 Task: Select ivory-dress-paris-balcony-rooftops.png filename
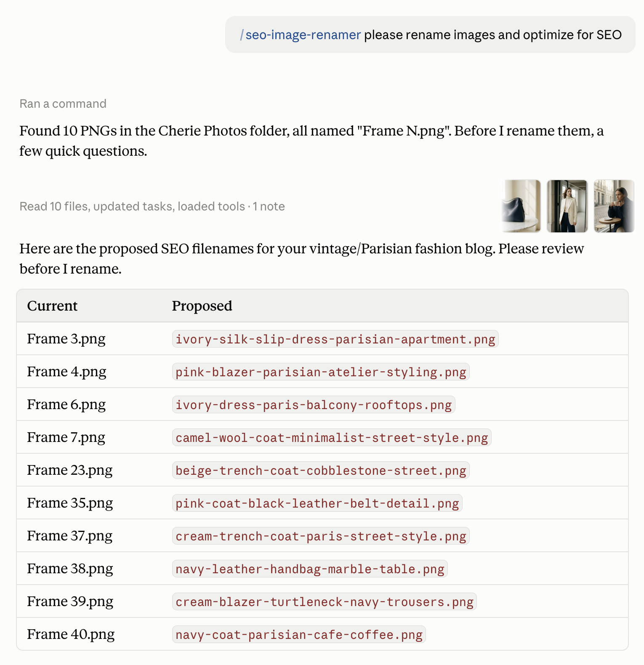pyautogui.click(x=314, y=404)
